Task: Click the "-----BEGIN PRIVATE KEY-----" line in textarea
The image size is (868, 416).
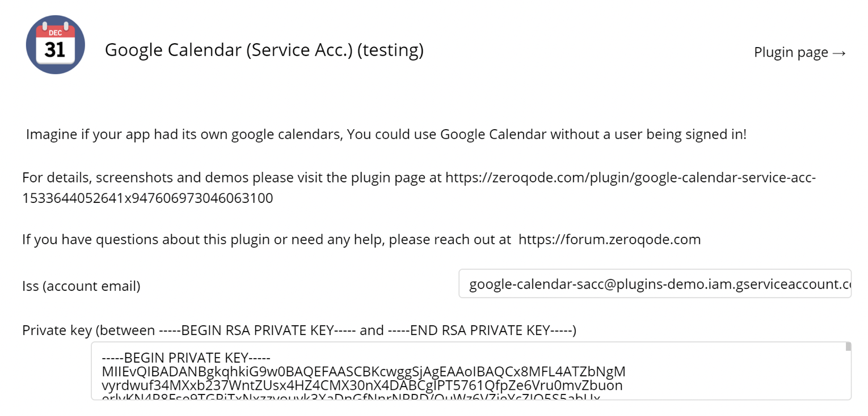Action: coord(186,358)
